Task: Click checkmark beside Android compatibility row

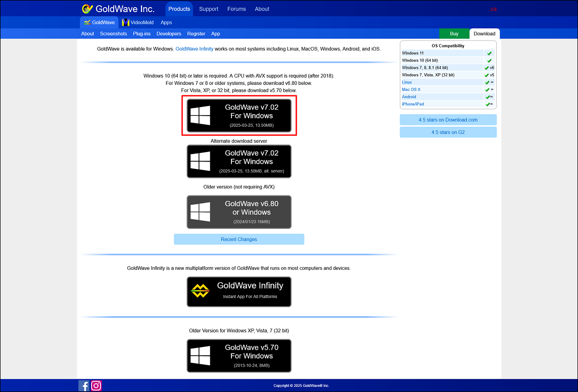Action: (488, 97)
